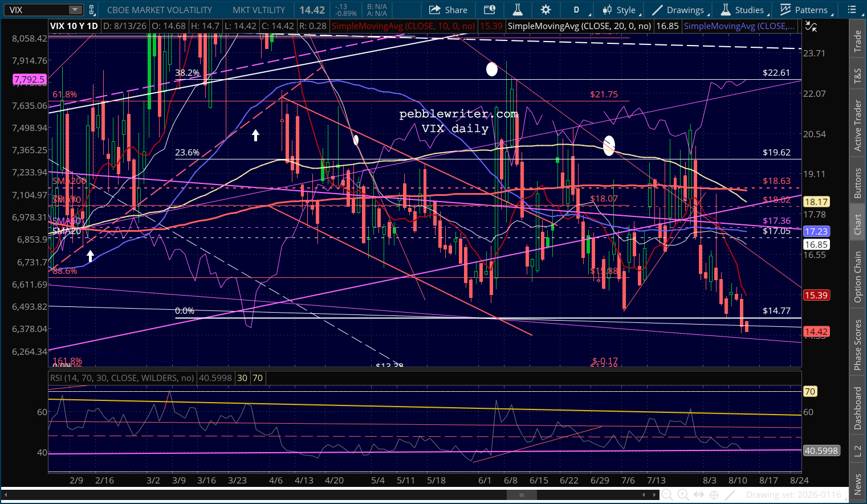Click the $21.75 red price label

coord(604,95)
